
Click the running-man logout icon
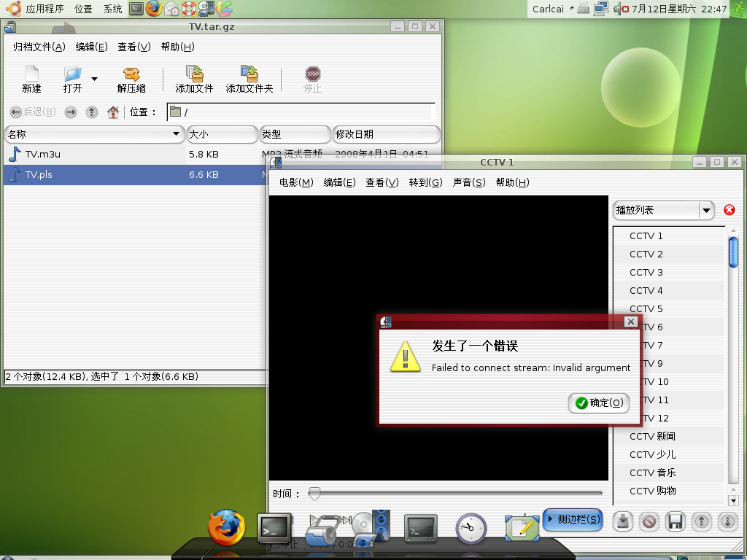point(738,9)
